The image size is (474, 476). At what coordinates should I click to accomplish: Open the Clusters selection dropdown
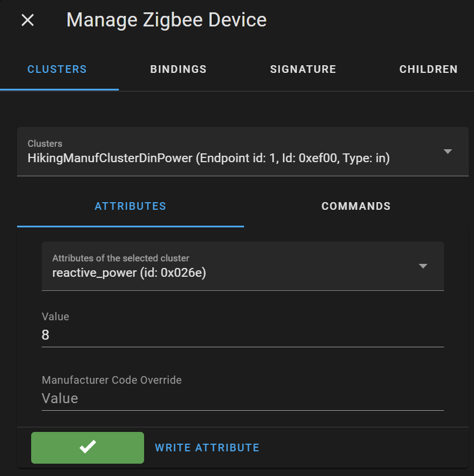tap(235, 151)
